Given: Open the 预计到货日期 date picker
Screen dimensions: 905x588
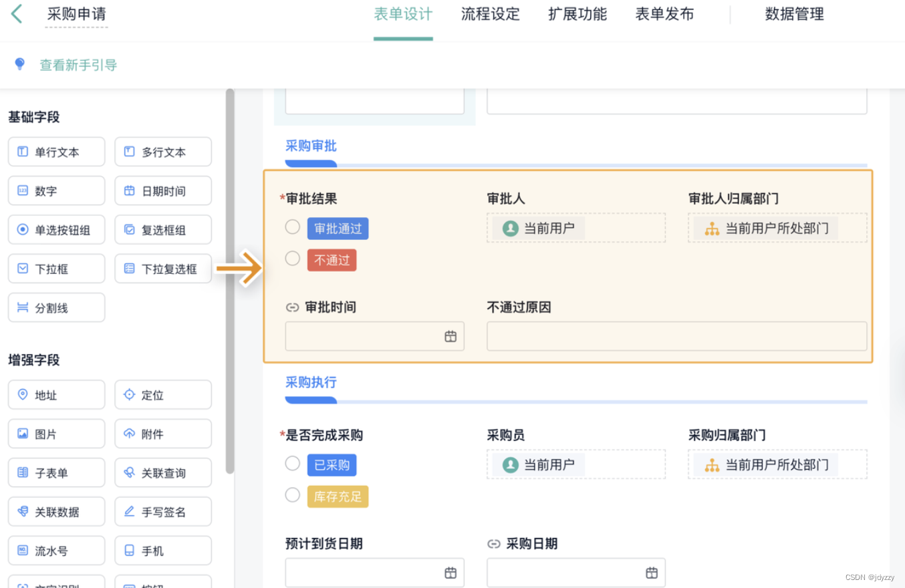Looking at the screenshot, I should tap(375, 573).
